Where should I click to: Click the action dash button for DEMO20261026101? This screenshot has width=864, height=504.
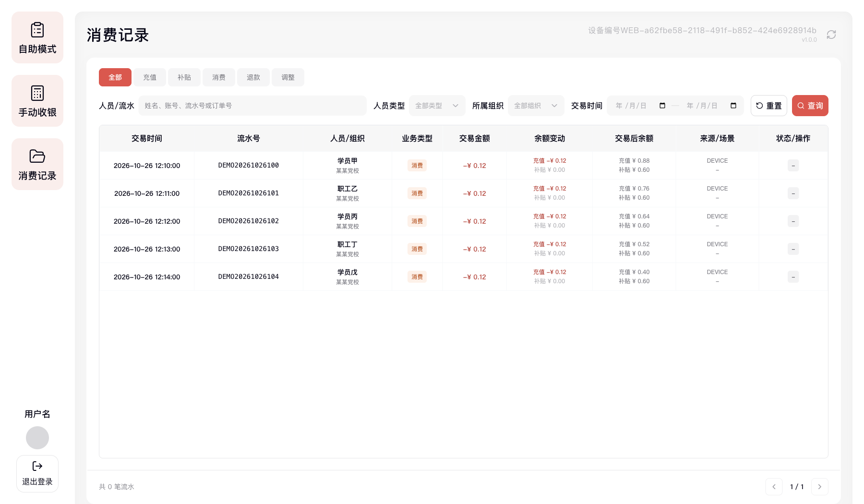click(793, 193)
